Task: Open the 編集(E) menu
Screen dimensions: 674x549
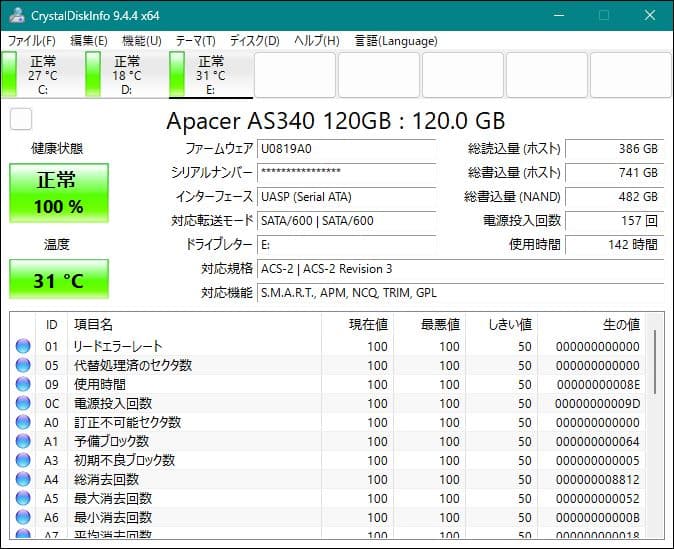Action: (x=89, y=41)
